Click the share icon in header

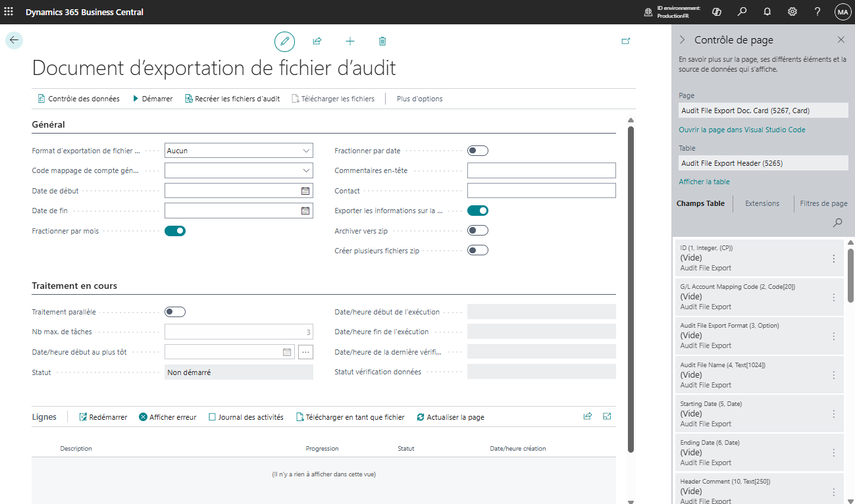tap(317, 41)
